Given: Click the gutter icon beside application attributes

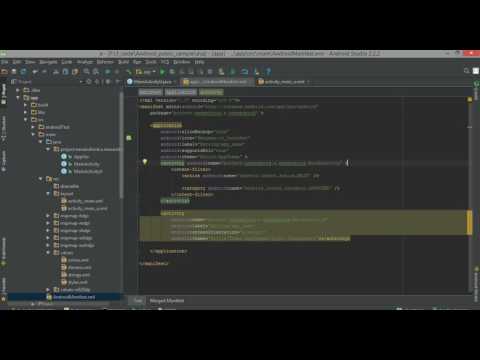Looking at the screenshot, I should coord(129,138).
